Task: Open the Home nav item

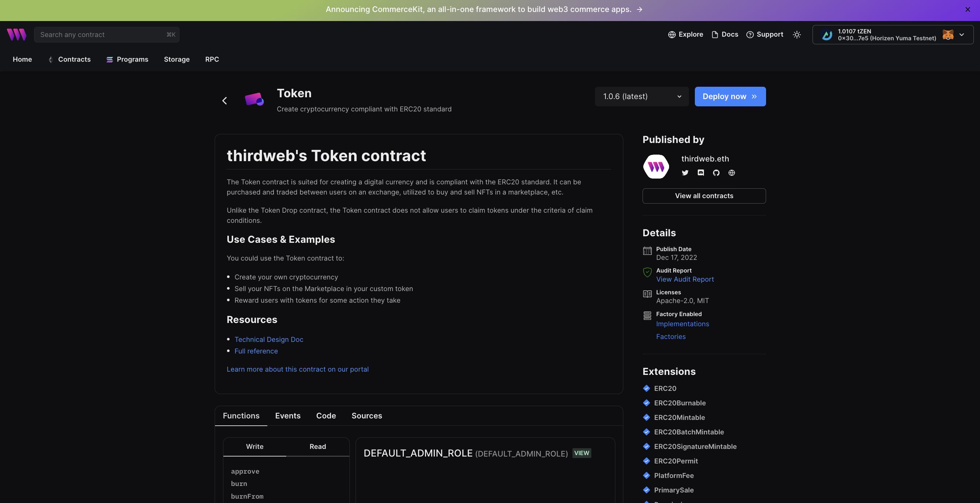Action: (x=23, y=59)
